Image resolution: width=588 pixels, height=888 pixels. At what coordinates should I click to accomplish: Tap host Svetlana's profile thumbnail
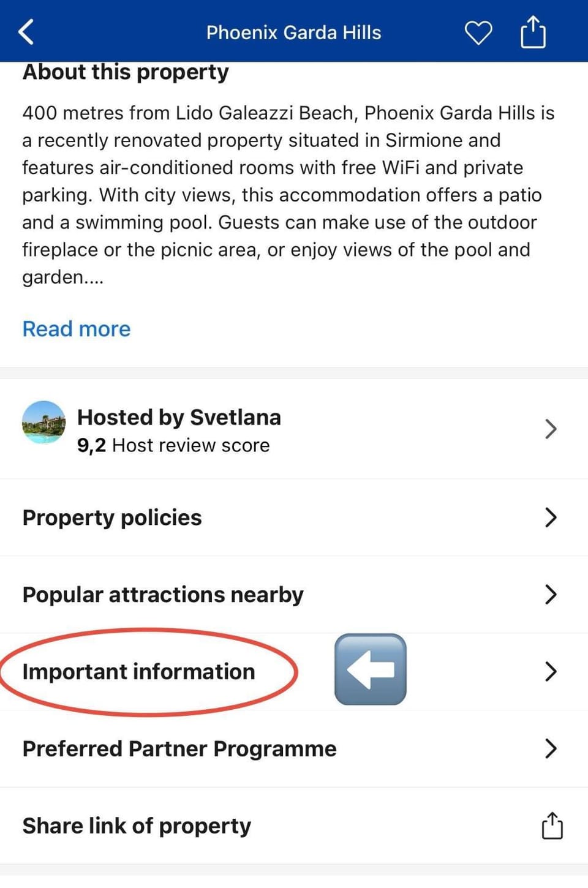pos(43,422)
